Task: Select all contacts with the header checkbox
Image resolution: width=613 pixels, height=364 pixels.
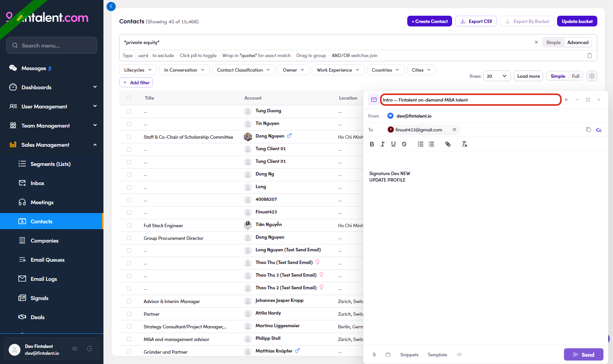Action: 129,98
